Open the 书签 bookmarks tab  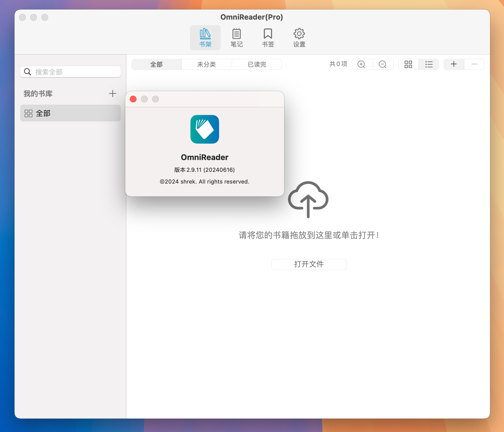click(268, 38)
